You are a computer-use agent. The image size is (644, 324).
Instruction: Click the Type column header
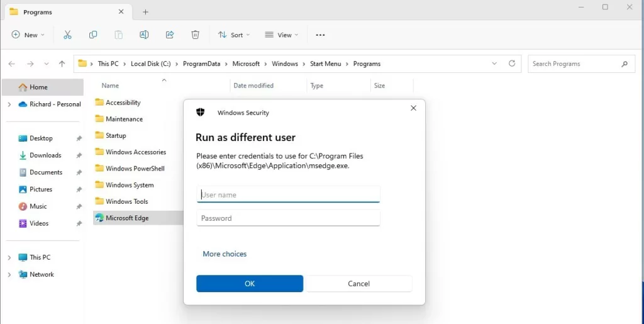click(317, 86)
